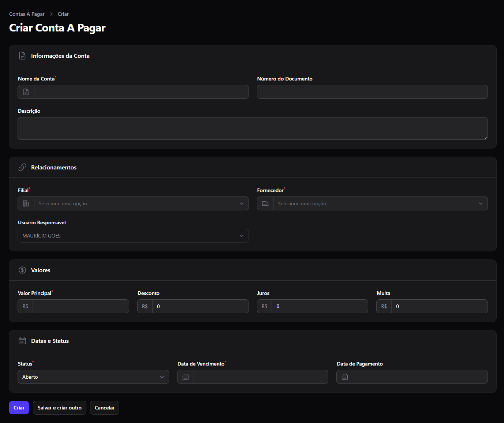Click the Valores dollar coin icon

point(22,270)
